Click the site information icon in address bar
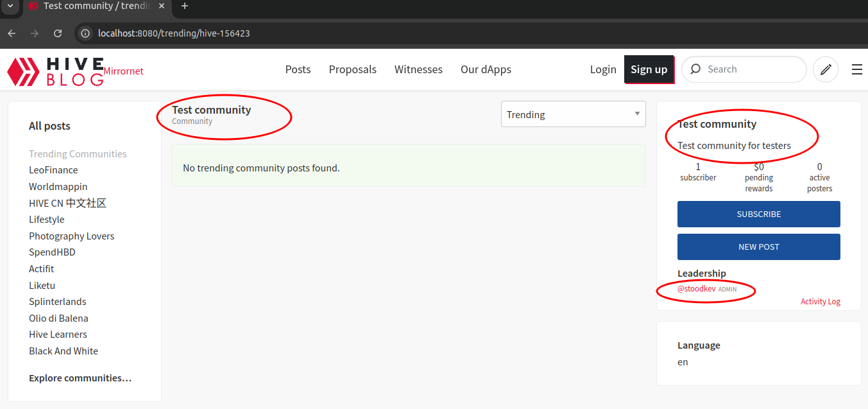Screen dimensions: 868x409 [x=85, y=33]
